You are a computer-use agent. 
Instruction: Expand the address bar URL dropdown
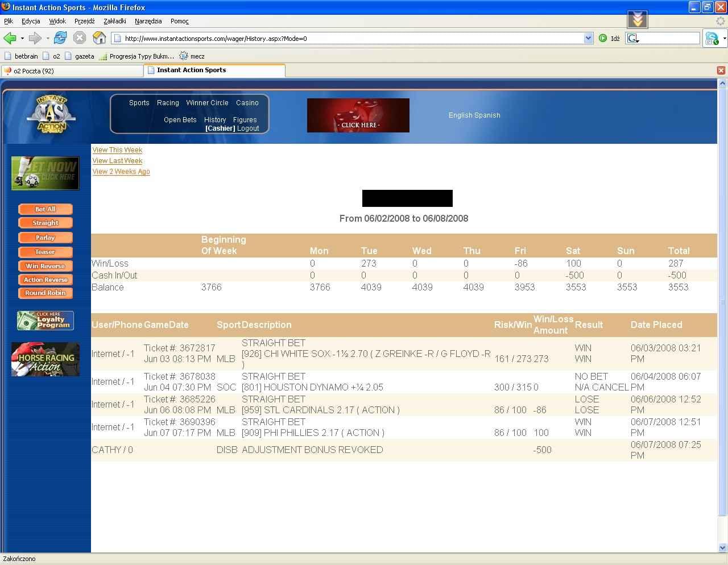[x=588, y=38]
